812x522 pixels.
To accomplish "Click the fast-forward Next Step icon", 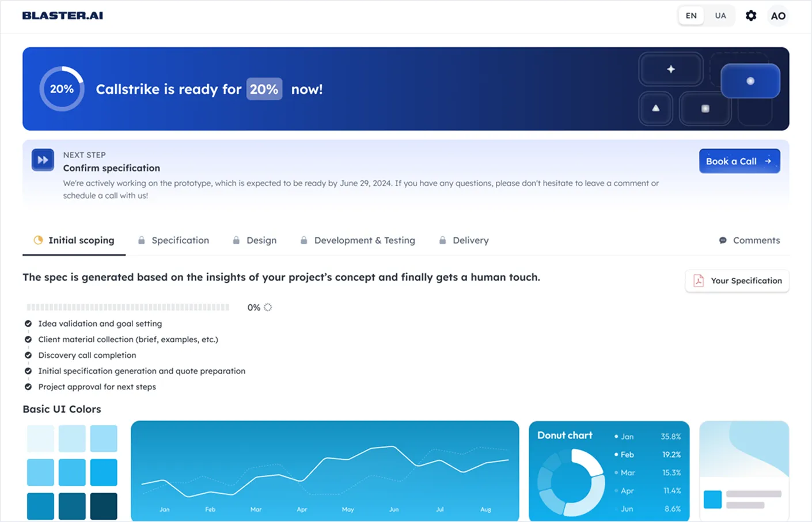I will (x=43, y=160).
